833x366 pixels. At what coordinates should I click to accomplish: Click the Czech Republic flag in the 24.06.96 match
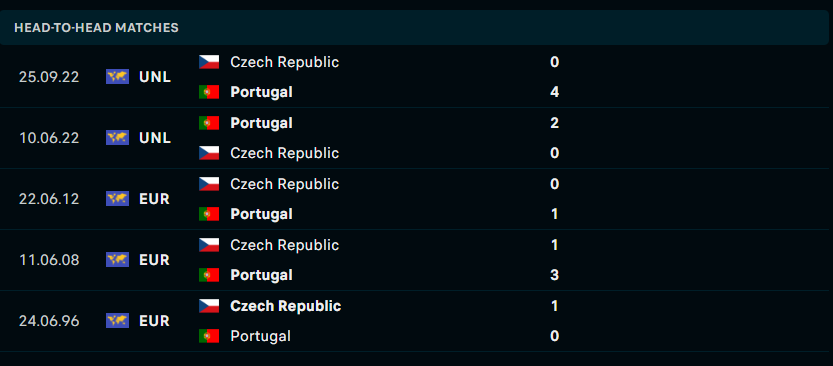pos(209,306)
